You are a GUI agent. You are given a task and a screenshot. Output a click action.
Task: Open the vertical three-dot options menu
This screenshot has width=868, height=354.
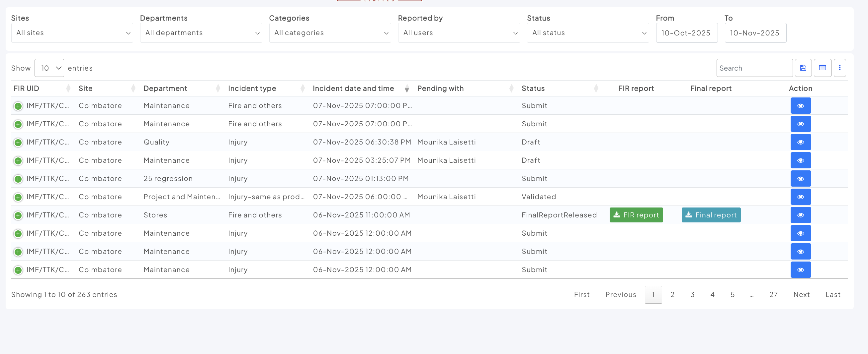pyautogui.click(x=839, y=68)
